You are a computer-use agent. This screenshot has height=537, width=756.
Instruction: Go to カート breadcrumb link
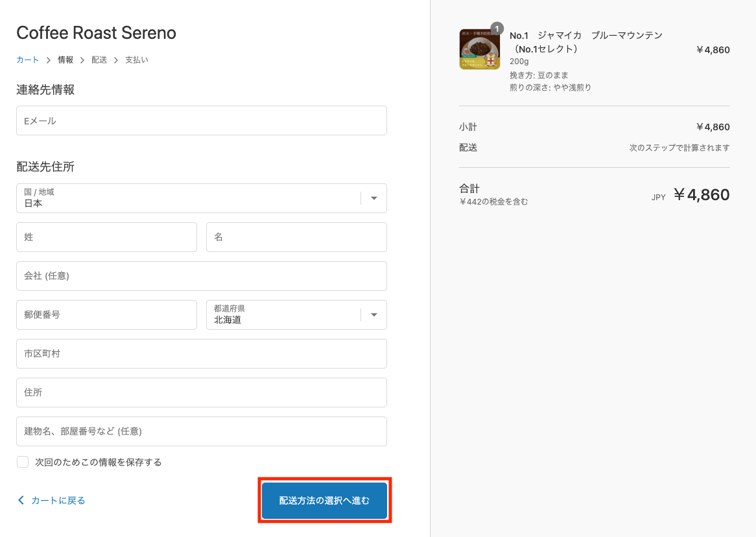(28, 60)
